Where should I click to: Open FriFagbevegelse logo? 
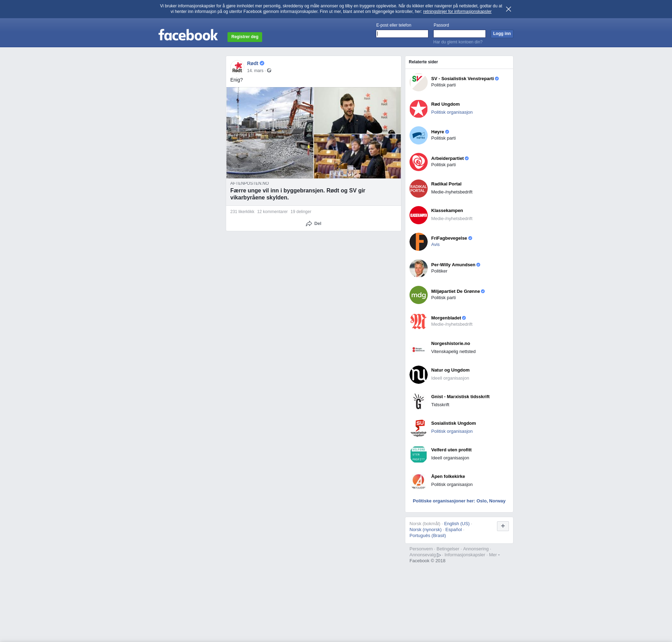(419, 242)
